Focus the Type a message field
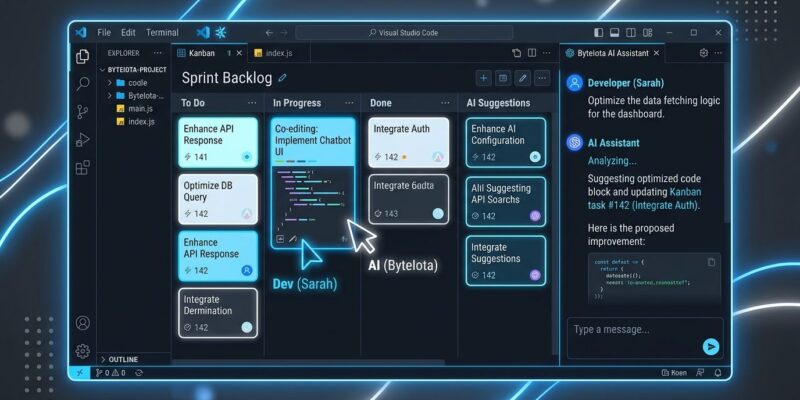This screenshot has width=800, height=400. pyautogui.click(x=645, y=338)
